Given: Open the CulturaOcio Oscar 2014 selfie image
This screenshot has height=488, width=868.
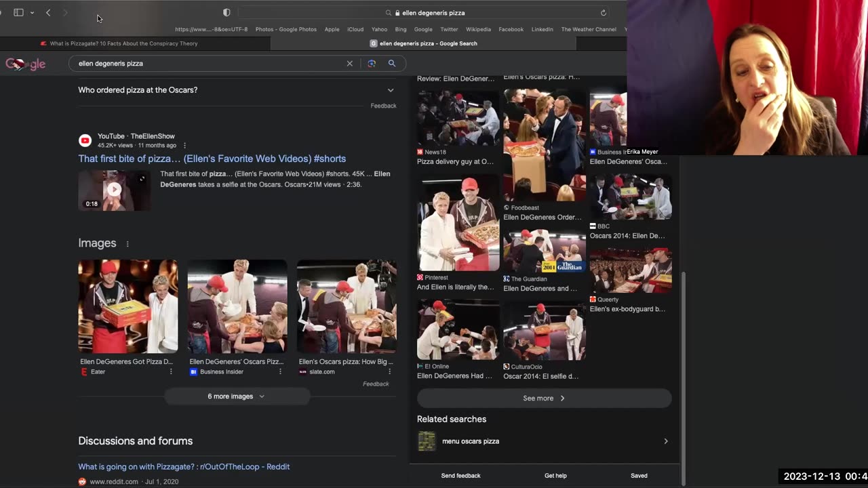Looking at the screenshot, I should click(545, 331).
